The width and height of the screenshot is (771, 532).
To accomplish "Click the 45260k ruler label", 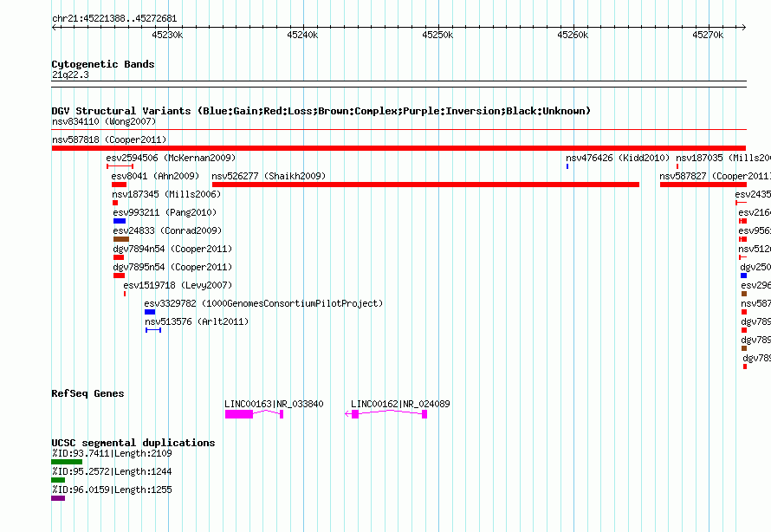I will pyautogui.click(x=573, y=35).
